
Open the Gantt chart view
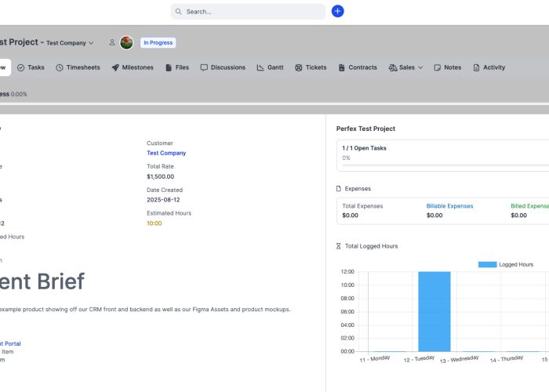[x=270, y=67]
